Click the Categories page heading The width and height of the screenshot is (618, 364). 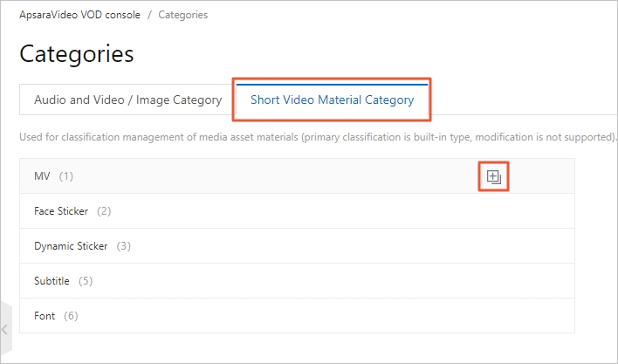click(x=77, y=54)
